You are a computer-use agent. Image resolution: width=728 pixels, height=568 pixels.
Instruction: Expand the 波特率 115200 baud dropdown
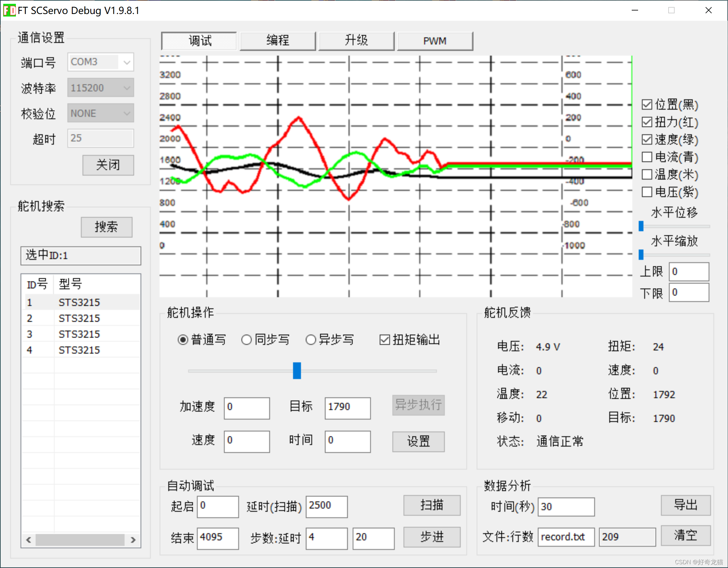click(127, 88)
